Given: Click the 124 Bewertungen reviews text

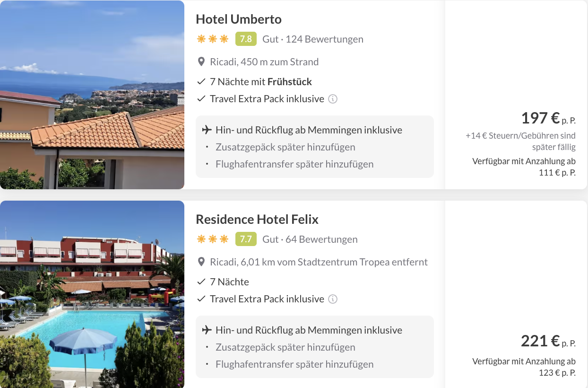Looking at the screenshot, I should click(x=324, y=39).
